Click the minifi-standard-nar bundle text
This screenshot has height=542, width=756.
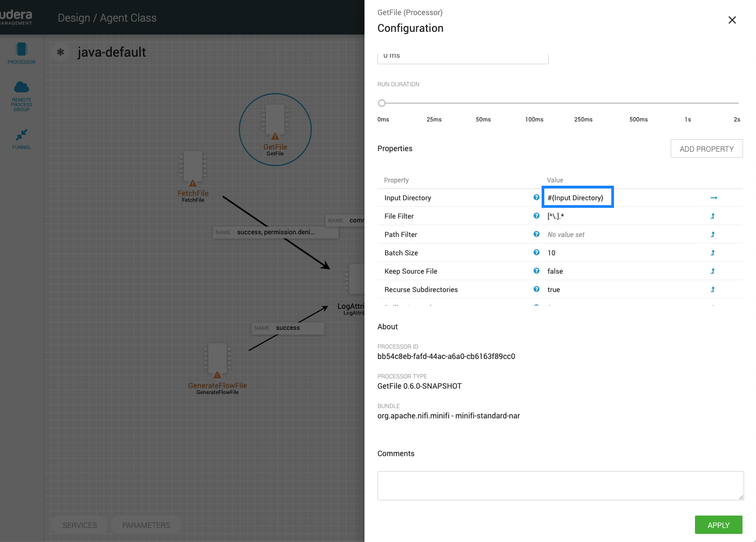pyautogui.click(x=449, y=416)
